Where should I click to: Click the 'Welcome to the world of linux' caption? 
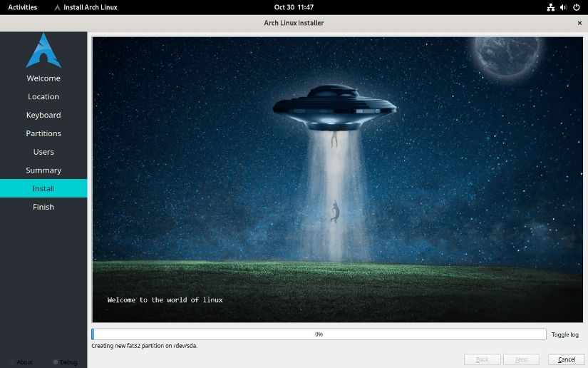pyautogui.click(x=165, y=300)
